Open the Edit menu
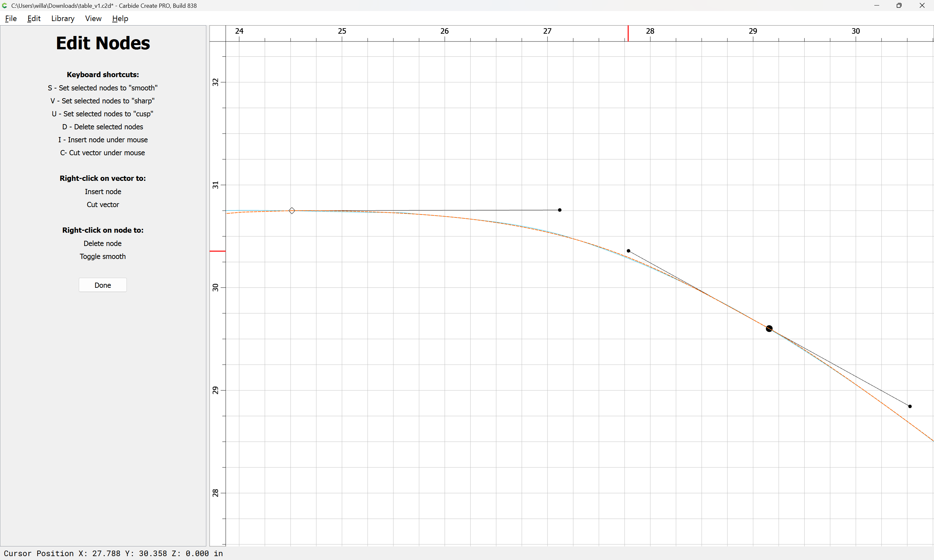Image resolution: width=934 pixels, height=560 pixels. (x=34, y=18)
